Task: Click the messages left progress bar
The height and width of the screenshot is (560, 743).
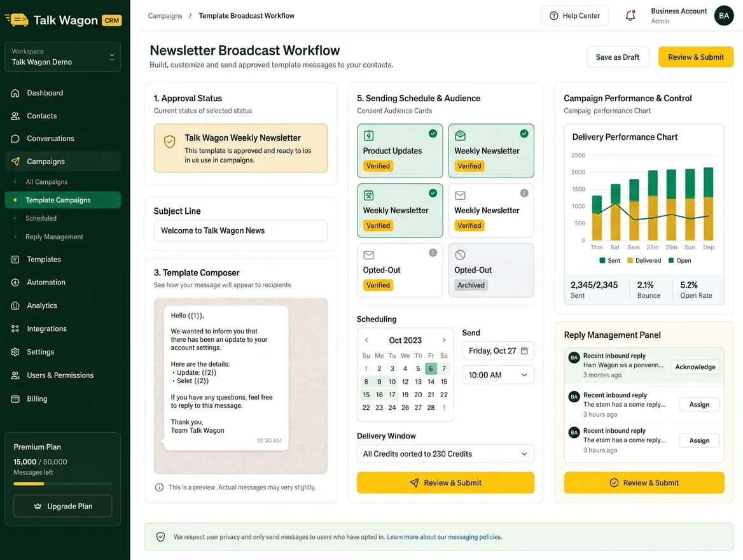Action: point(62,484)
